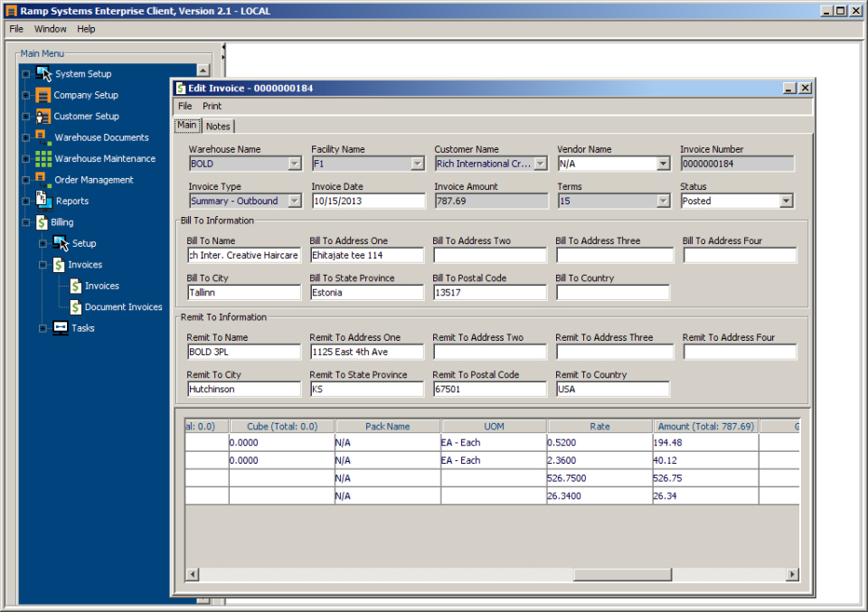Screen dimensions: 868x612
Task: Click inside the Bill To City field
Action: tap(243, 291)
